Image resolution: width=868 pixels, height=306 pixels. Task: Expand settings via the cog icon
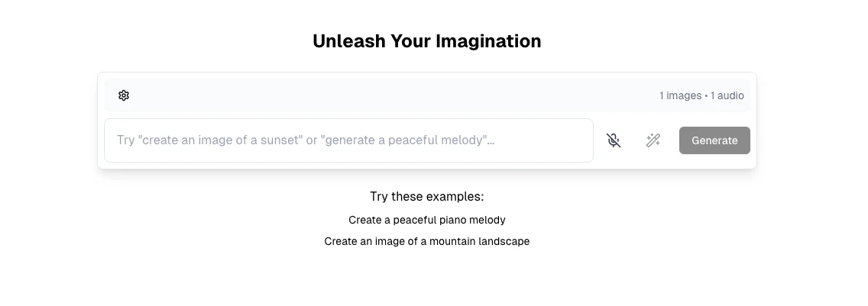click(x=124, y=95)
